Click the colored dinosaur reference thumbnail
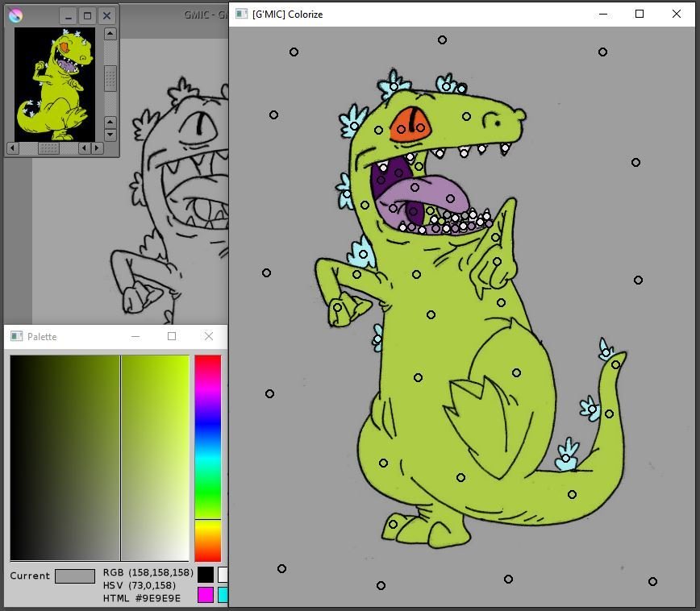 [x=55, y=85]
